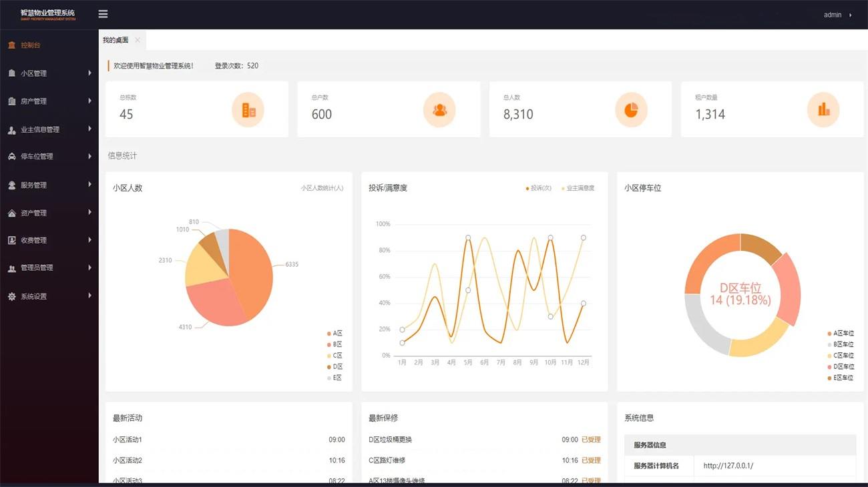
Task: Click the 系统设置 gear icon
Action: click(x=11, y=296)
